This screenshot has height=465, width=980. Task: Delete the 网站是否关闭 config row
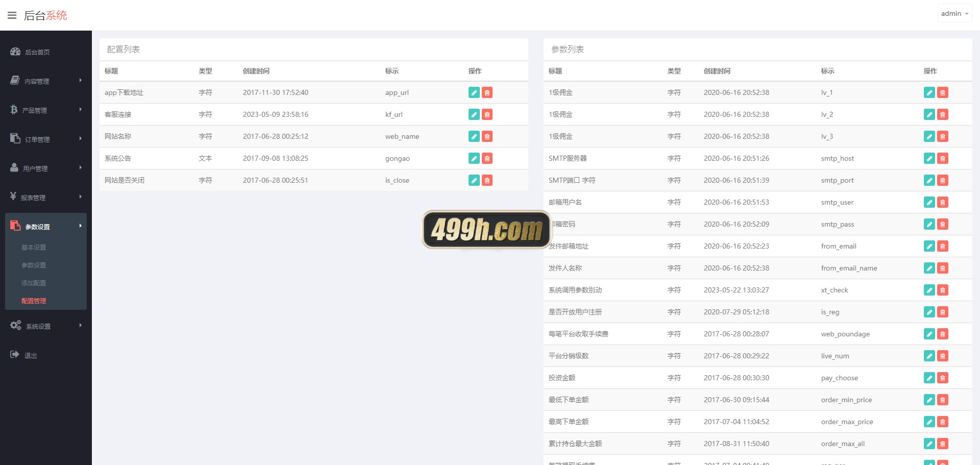coord(487,180)
